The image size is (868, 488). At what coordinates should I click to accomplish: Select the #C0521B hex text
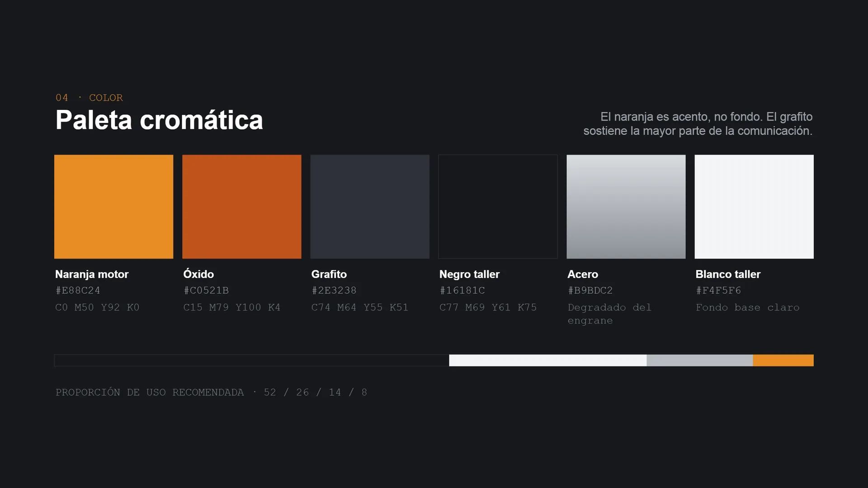[206, 291]
